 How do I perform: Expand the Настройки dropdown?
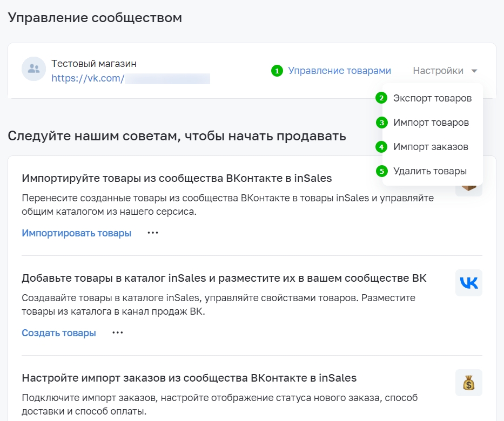pos(445,71)
